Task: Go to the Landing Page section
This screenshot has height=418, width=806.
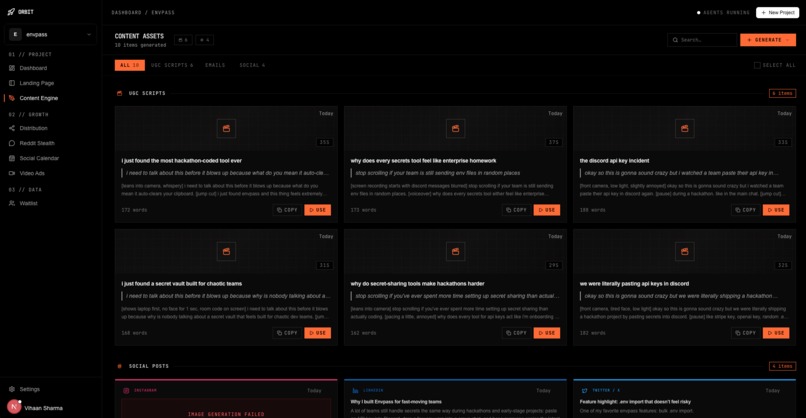Action: (x=36, y=83)
